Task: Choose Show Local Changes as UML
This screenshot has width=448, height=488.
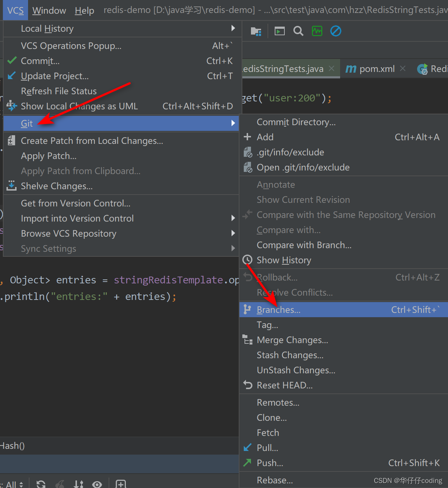Action: pos(121,106)
